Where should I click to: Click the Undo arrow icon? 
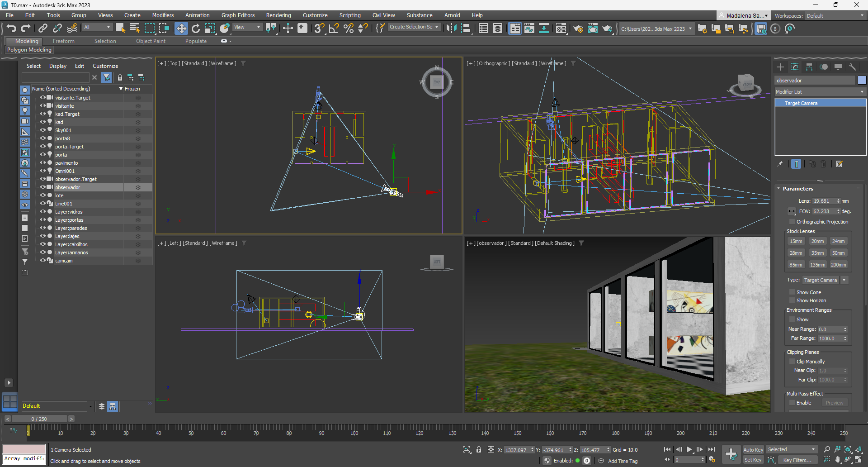[11, 29]
